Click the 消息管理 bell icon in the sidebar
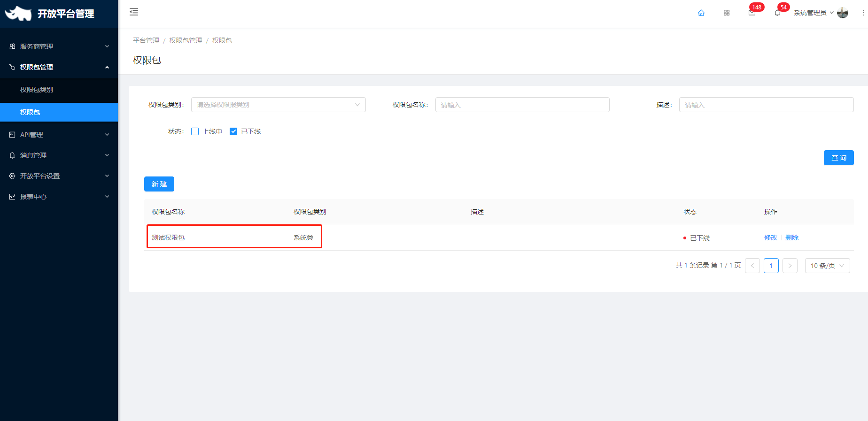The image size is (868, 421). (x=12, y=155)
